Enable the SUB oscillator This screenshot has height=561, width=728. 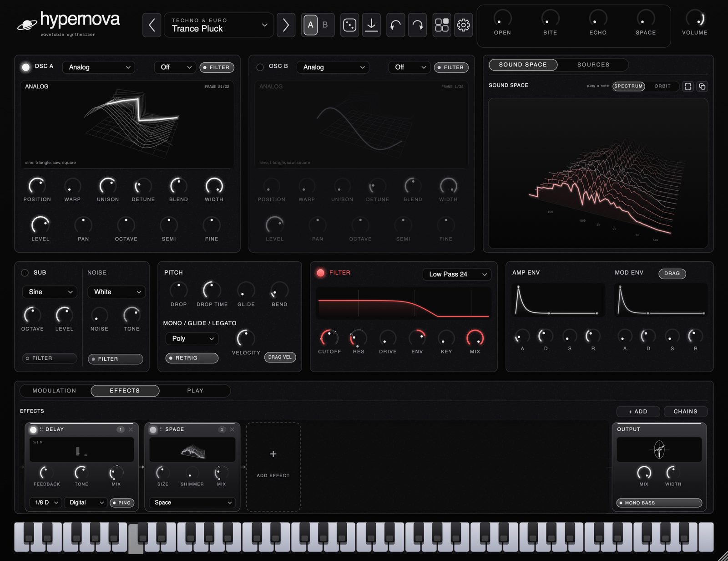point(25,272)
